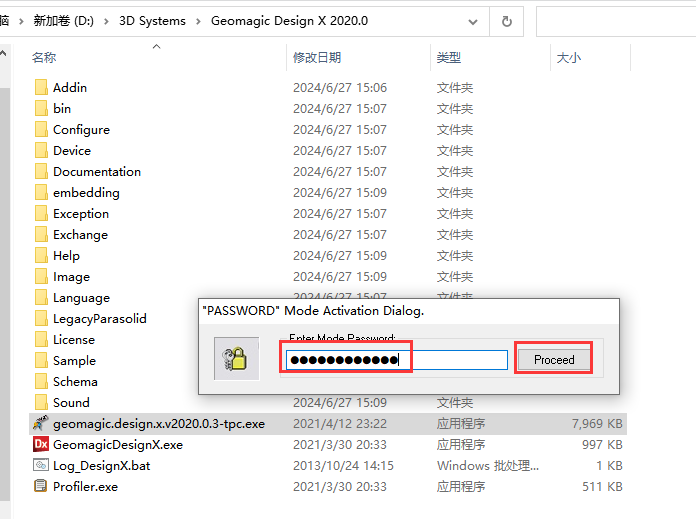Click the Schema folder icon

pos(41,381)
